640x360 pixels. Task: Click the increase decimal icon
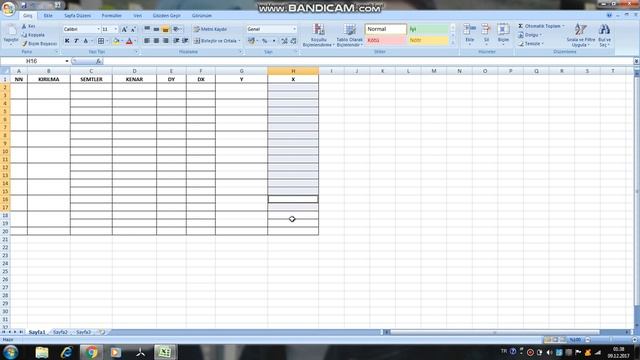[284, 41]
